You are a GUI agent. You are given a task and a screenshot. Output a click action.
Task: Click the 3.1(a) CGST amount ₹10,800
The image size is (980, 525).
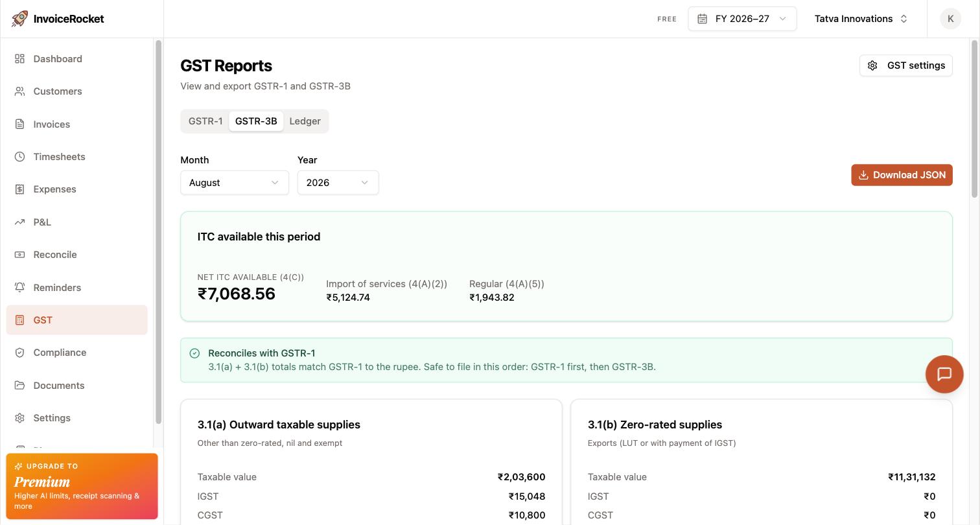[x=527, y=515]
